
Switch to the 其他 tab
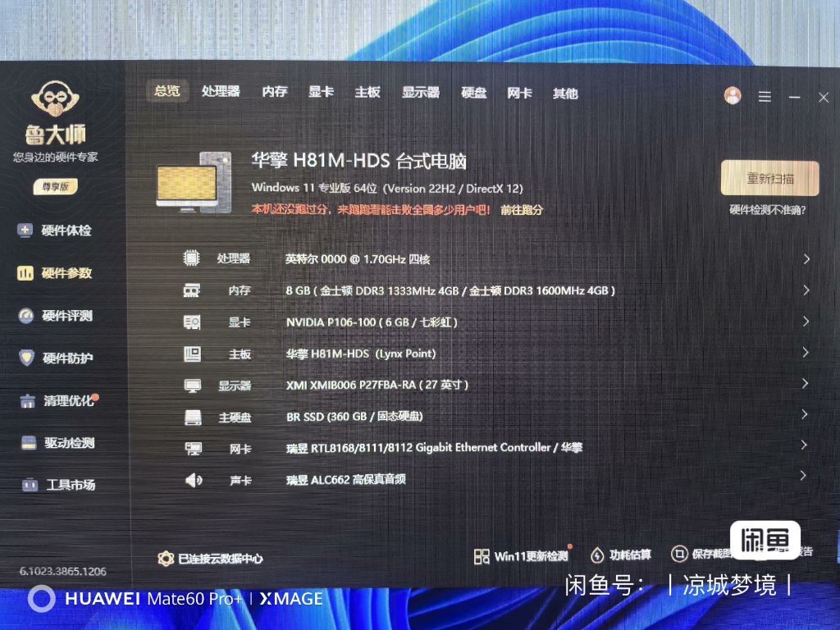click(x=565, y=94)
